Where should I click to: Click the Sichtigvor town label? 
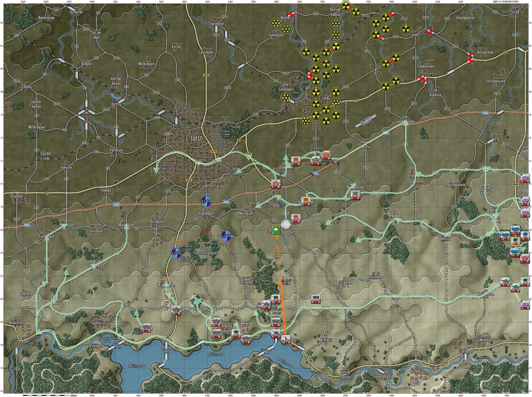click(x=465, y=351)
